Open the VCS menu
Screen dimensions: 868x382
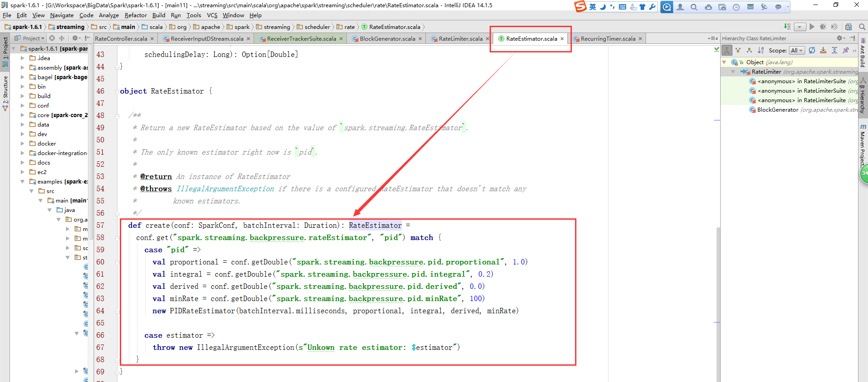[x=212, y=15]
